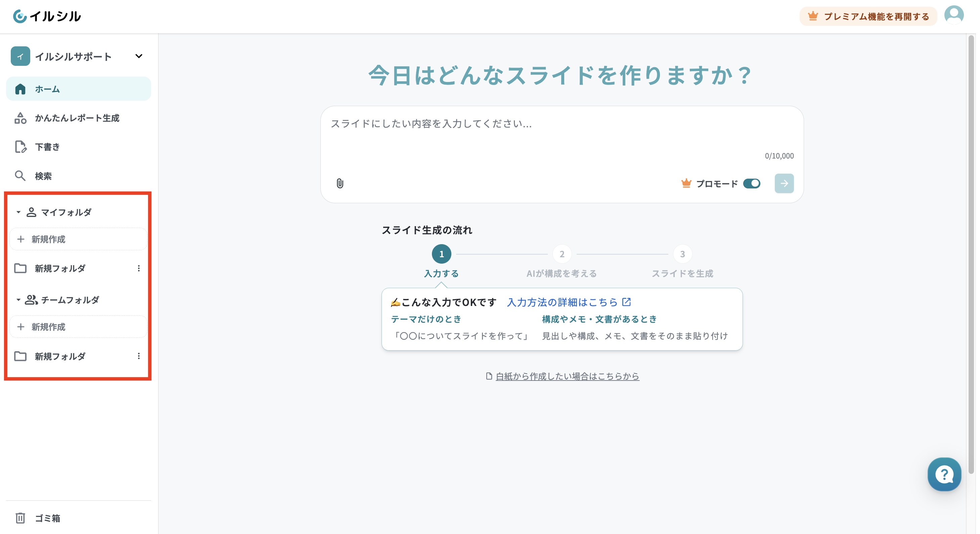Image resolution: width=980 pixels, height=534 pixels.
Task: Click the page icon before 白紙から作成
Action: tap(489, 376)
